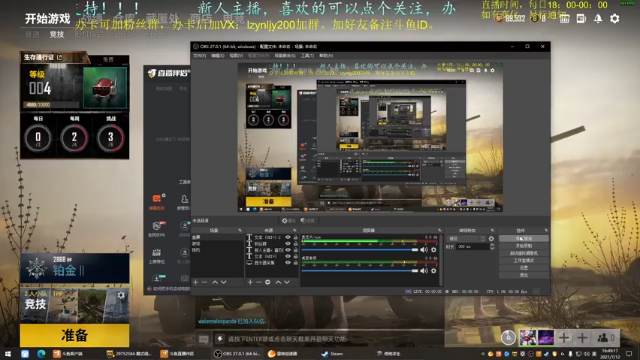Toggle visibility of 文本 (GDI+) 2 source

click(x=288, y=237)
